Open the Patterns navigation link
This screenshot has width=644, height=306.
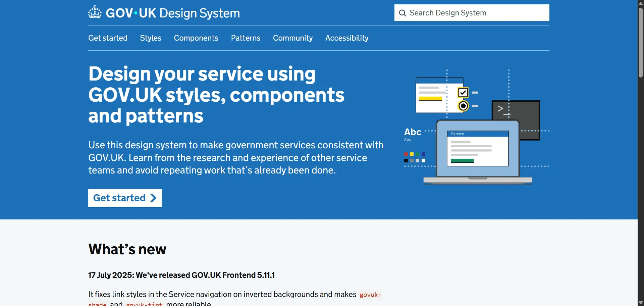[246, 38]
